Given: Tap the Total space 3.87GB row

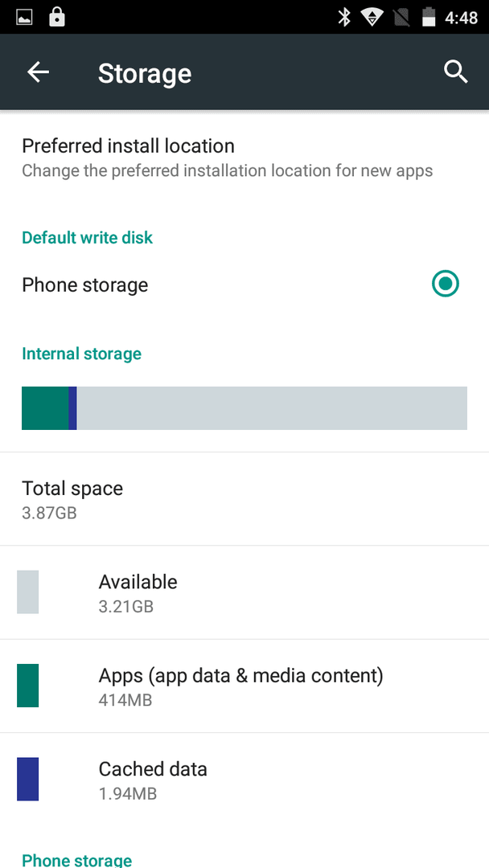Looking at the screenshot, I should (x=244, y=499).
